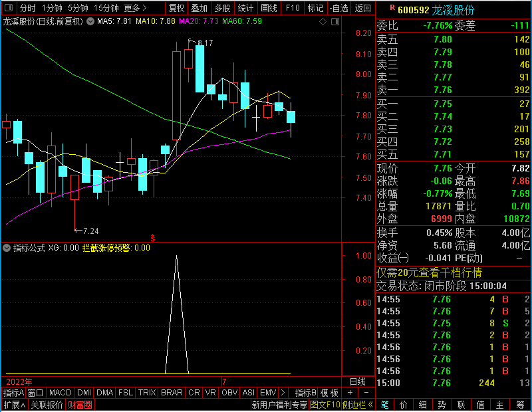Select the 5分钟 timeframe
Viewport: 532px width, 412px height.
78,8
